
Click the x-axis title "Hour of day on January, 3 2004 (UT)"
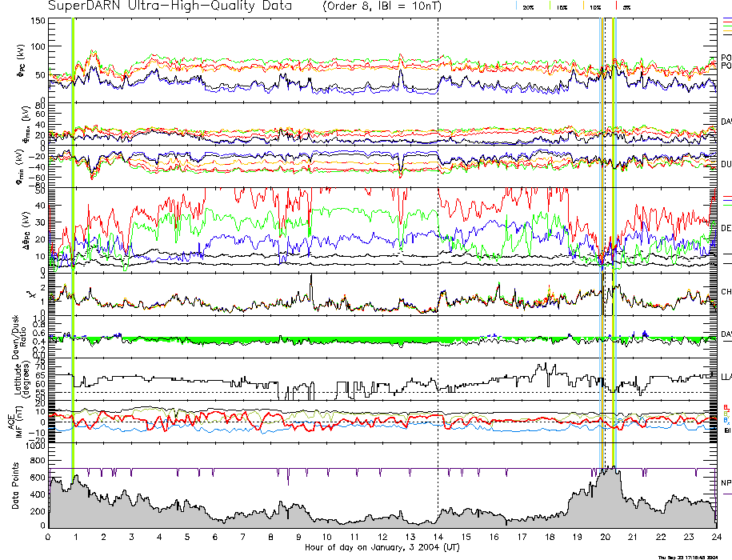click(382, 547)
